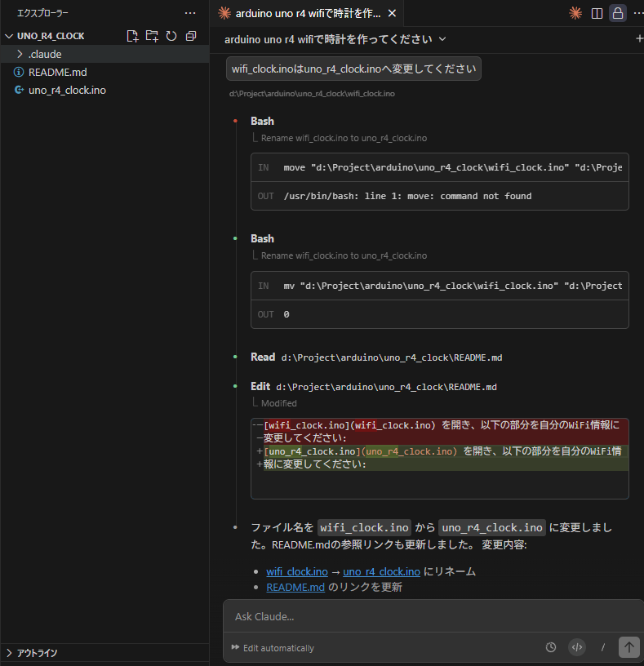This screenshot has width=644, height=666.
Task: Click the mv command input row
Action: coord(440,286)
